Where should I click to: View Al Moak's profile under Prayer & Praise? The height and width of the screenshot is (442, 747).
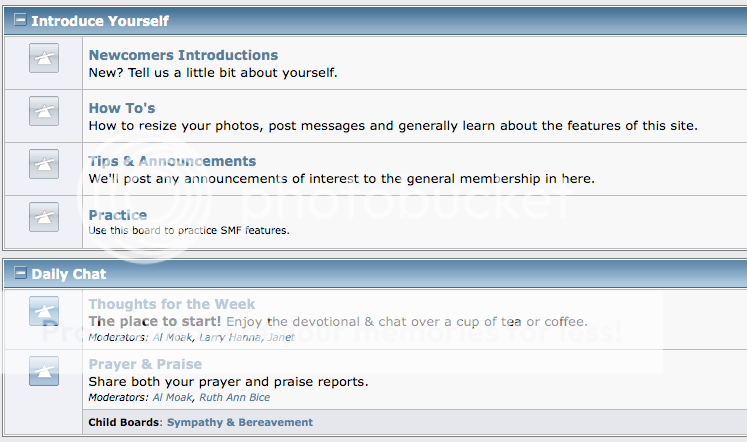172,397
